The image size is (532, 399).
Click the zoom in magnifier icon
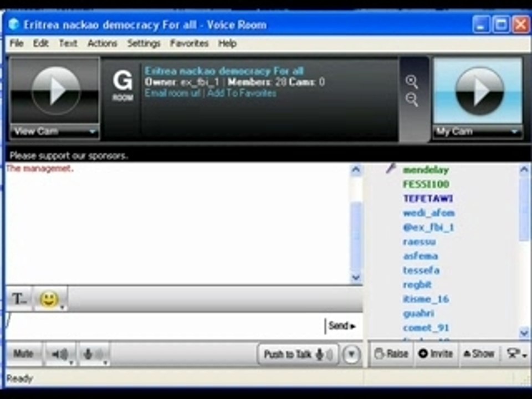coord(412,81)
